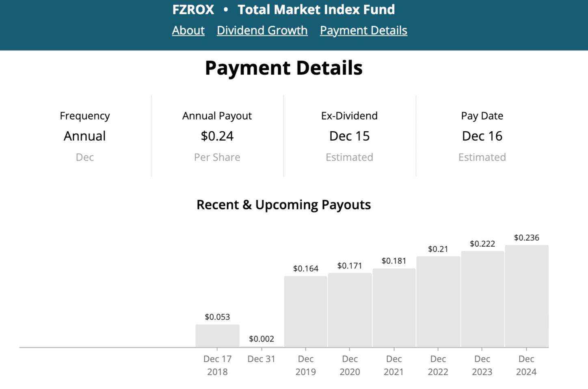Click the $0.21 bar label

[438, 249]
